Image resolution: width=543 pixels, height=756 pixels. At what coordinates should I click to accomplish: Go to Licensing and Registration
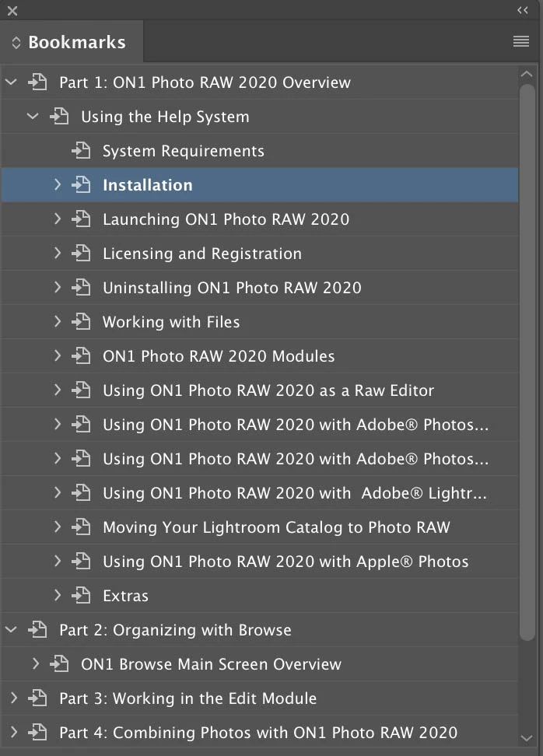coord(202,254)
